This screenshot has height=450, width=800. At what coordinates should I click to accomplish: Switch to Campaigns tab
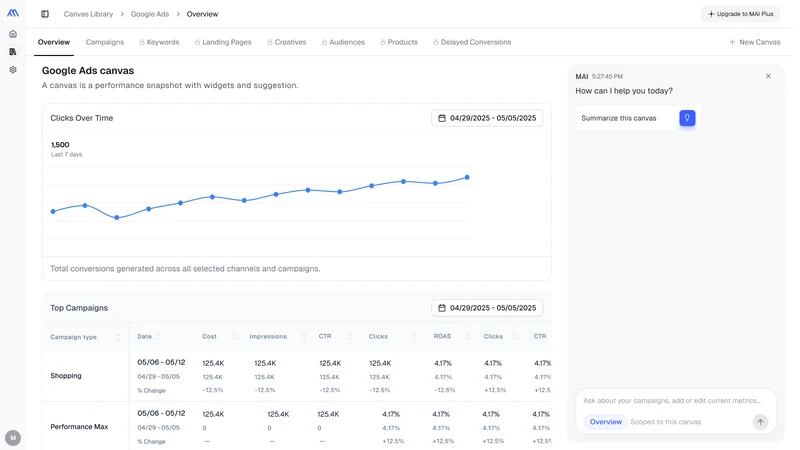105,42
